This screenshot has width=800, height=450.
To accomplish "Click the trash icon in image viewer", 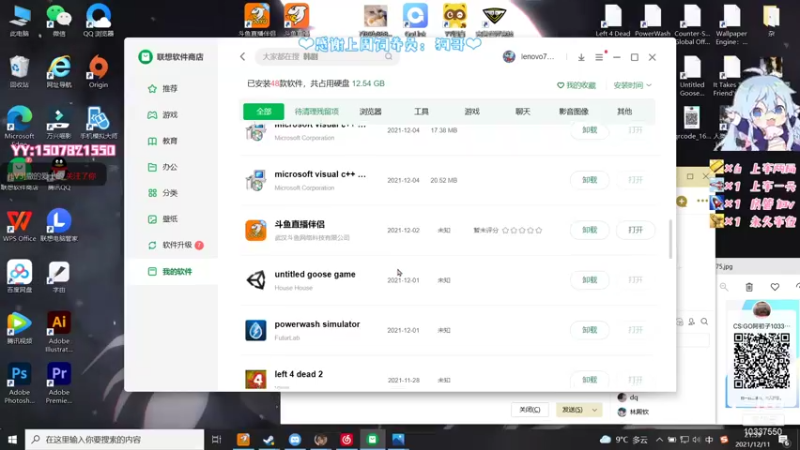I will (749, 287).
